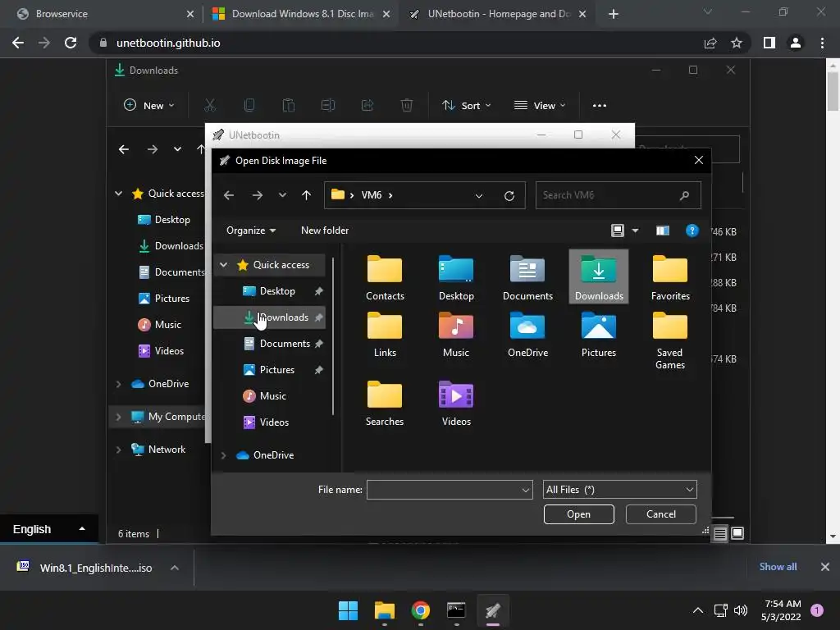Image resolution: width=840 pixels, height=630 pixels.
Task: Open the View menu in Downloads window
Action: [540, 106]
